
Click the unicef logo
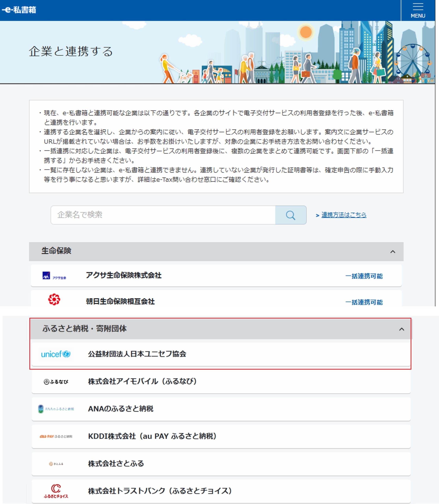(56, 354)
